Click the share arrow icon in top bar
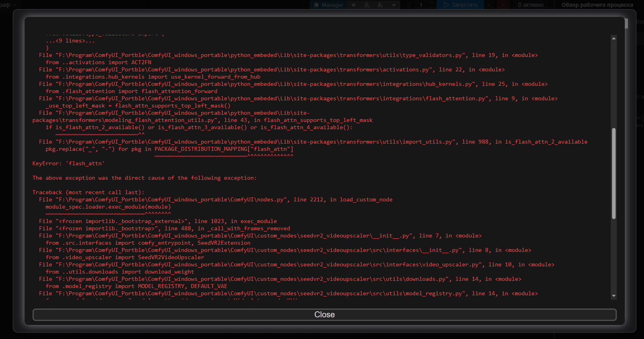 point(394,5)
